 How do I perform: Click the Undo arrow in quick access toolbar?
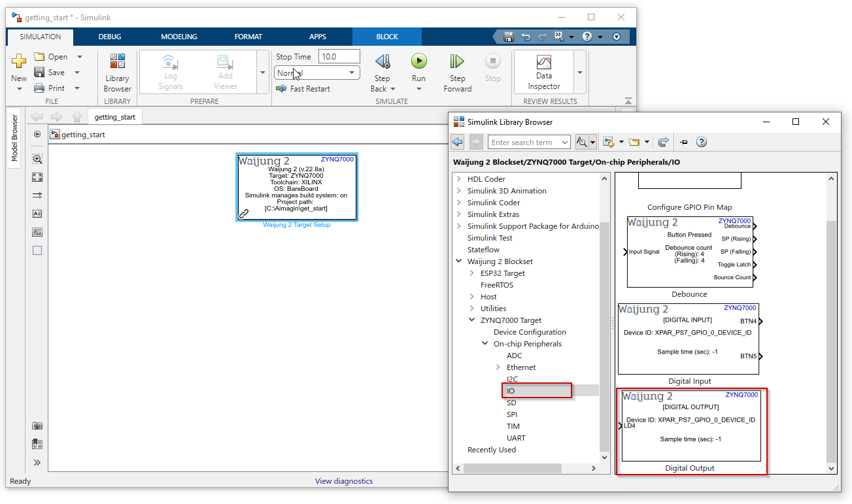click(526, 37)
